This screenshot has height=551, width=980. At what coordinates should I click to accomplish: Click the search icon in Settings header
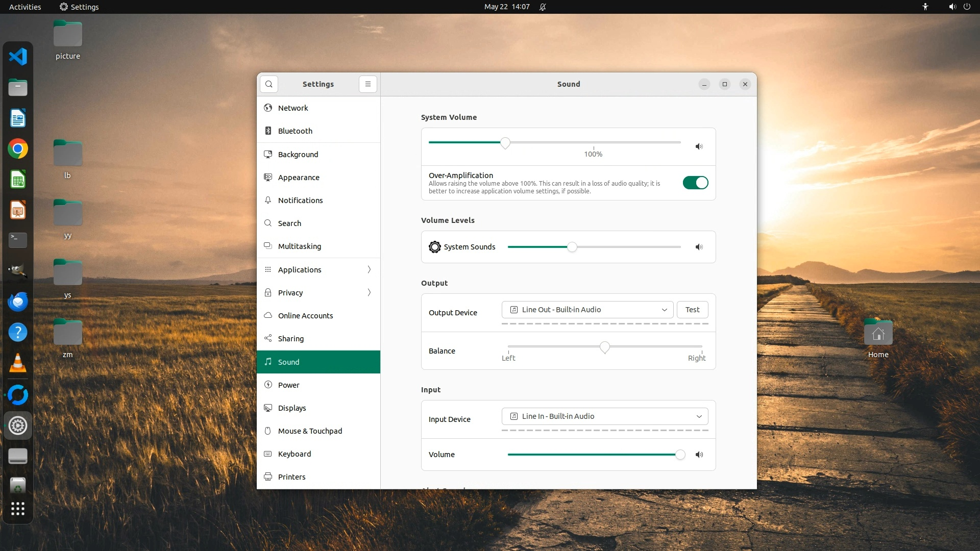269,84
